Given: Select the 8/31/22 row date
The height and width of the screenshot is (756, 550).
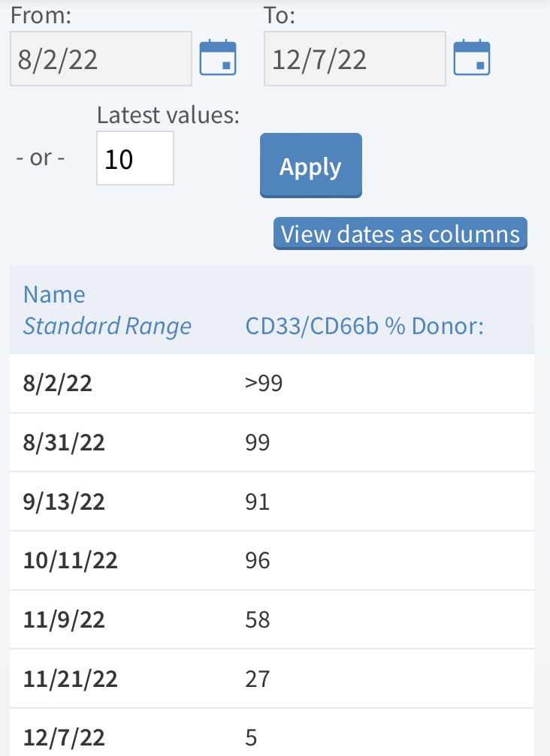Looking at the screenshot, I should 64,442.
